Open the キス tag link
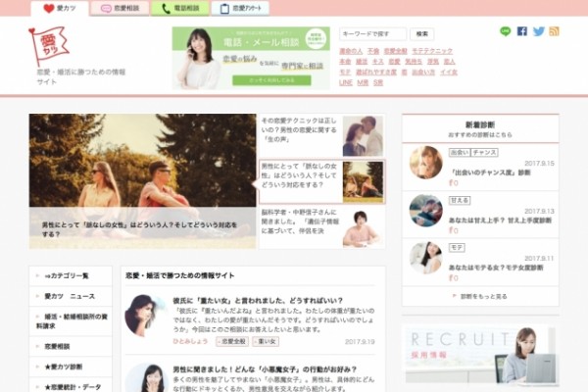 [x=378, y=62]
